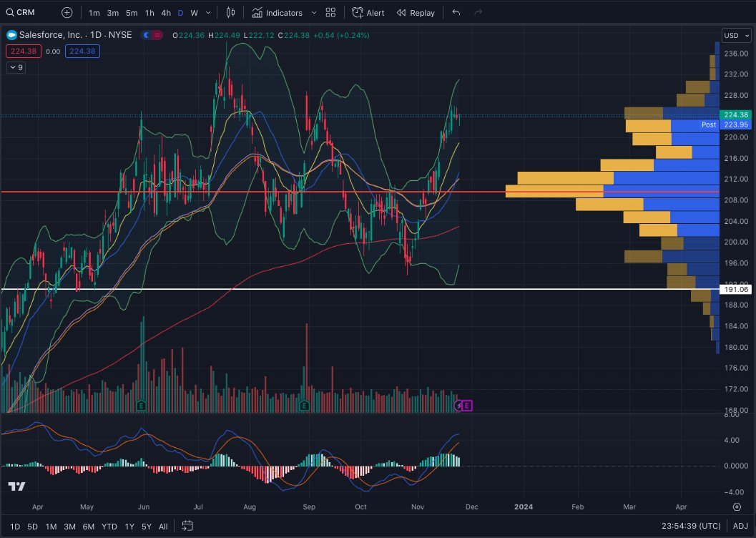Image resolution: width=756 pixels, height=538 pixels.
Task: Click the green 224.38 last price label
Action: click(735, 114)
